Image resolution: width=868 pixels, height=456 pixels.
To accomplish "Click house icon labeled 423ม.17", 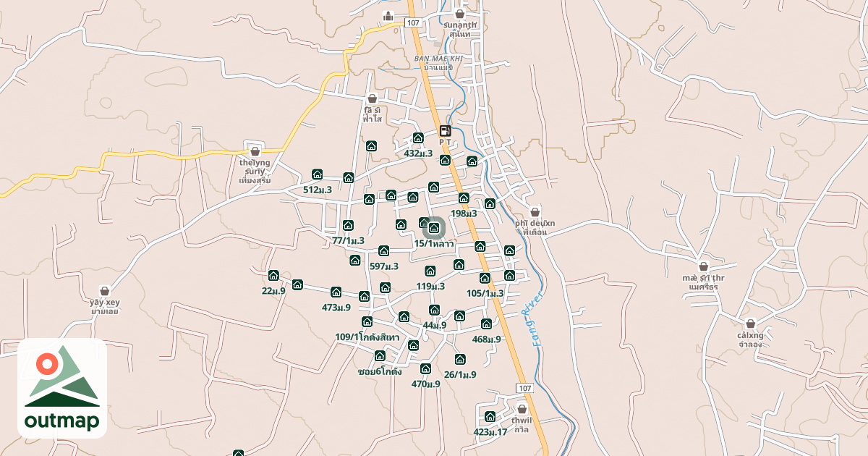I will pyautogui.click(x=490, y=416).
